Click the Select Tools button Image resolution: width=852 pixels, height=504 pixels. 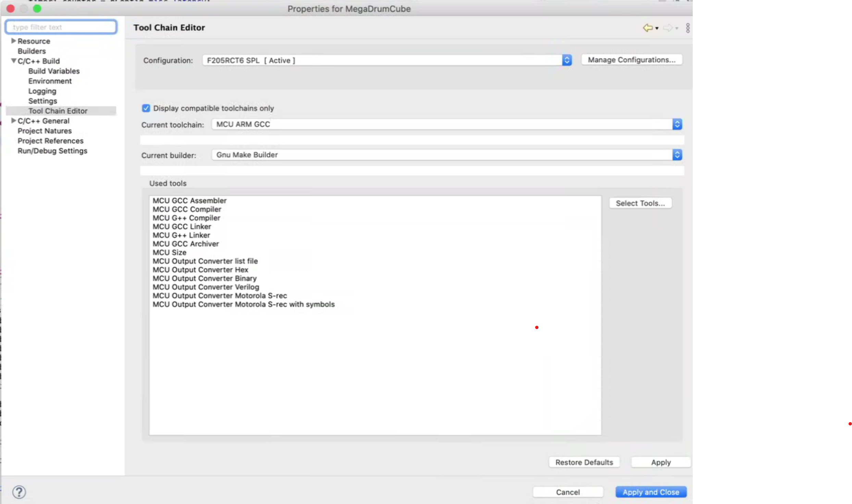640,203
